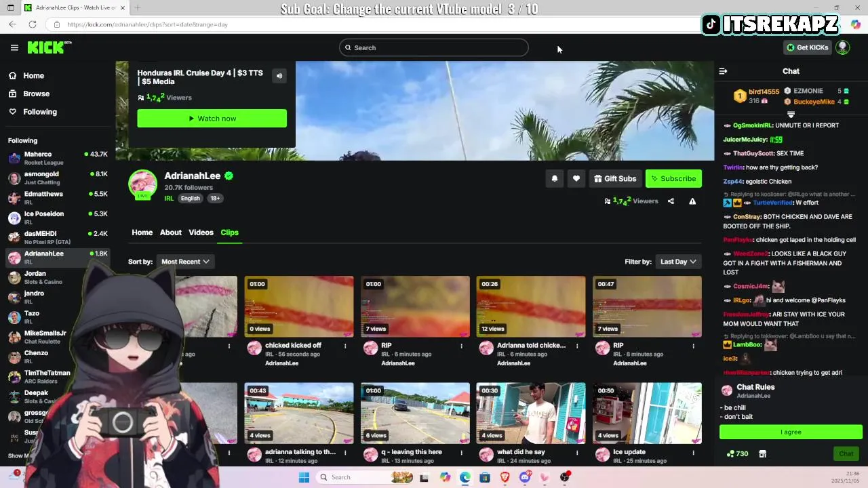The width and height of the screenshot is (868, 488).
Task: Open asmongold channel in Following list
Action: point(58,178)
